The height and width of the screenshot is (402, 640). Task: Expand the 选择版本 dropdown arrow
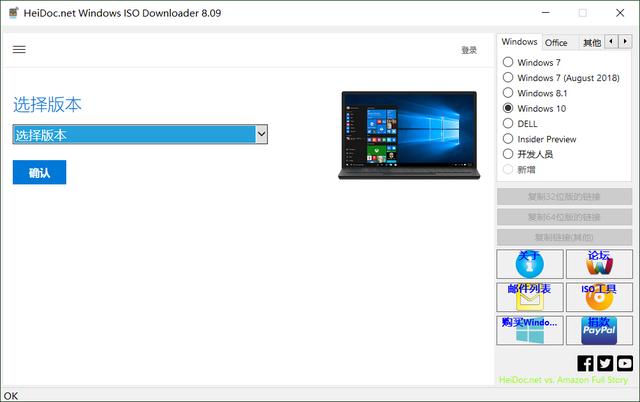pyautogui.click(x=261, y=134)
